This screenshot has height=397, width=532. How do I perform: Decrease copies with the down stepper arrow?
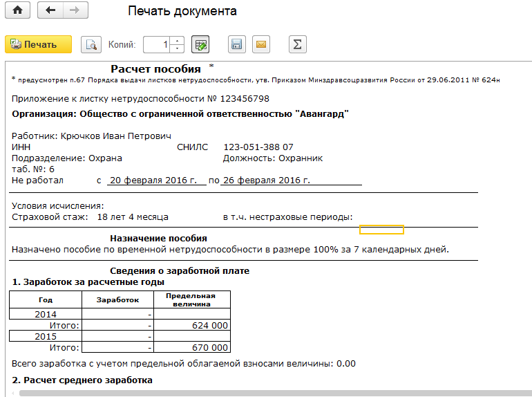click(x=178, y=48)
